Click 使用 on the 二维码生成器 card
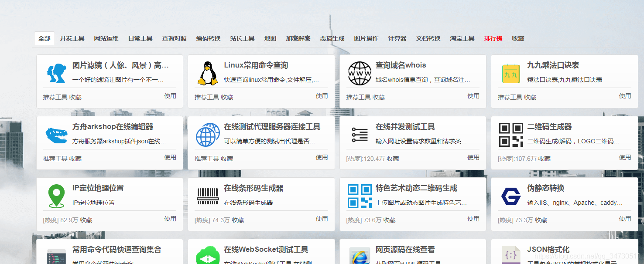 (x=625, y=157)
